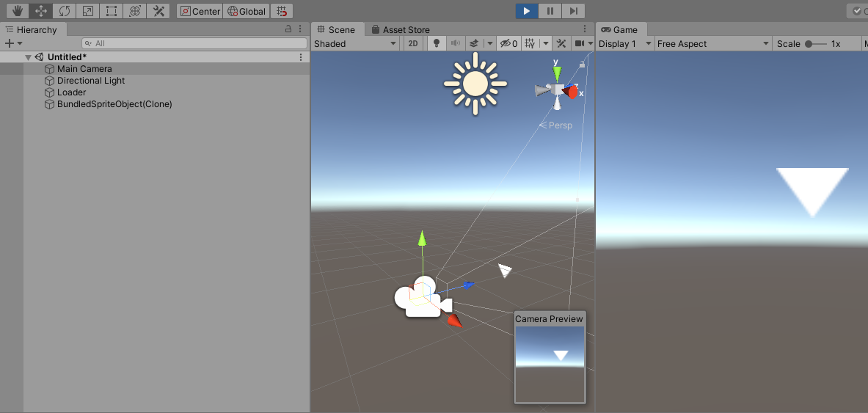Select the Scale tool

87,11
